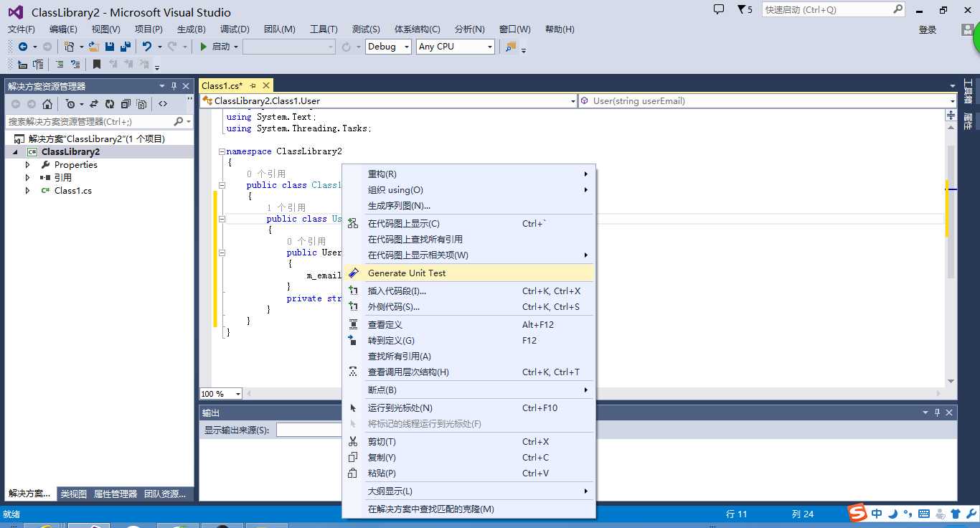Switch to the 属性管理器 tab
The image size is (980, 528).
pos(116,494)
